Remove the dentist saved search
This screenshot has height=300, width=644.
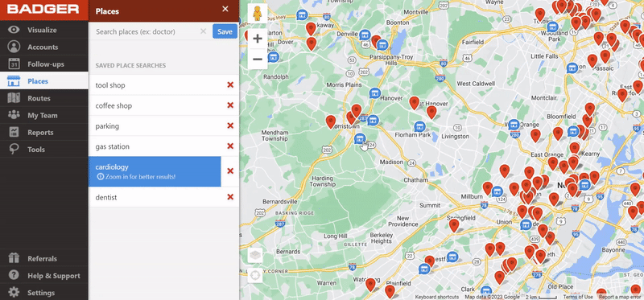pyautogui.click(x=230, y=197)
